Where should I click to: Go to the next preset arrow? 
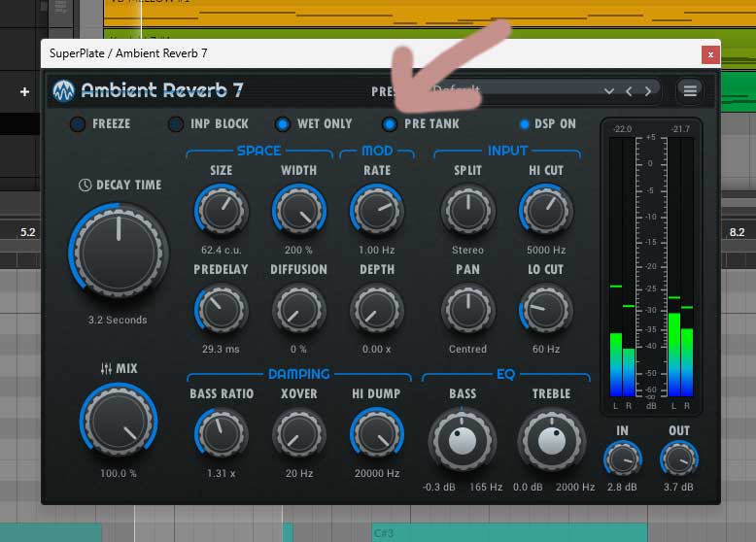point(648,91)
